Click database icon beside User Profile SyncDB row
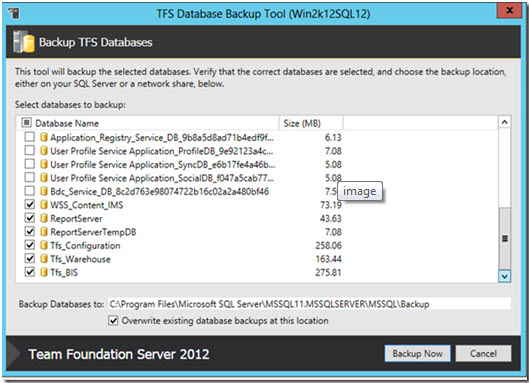Screen dimensions: 529x383 click(44, 164)
